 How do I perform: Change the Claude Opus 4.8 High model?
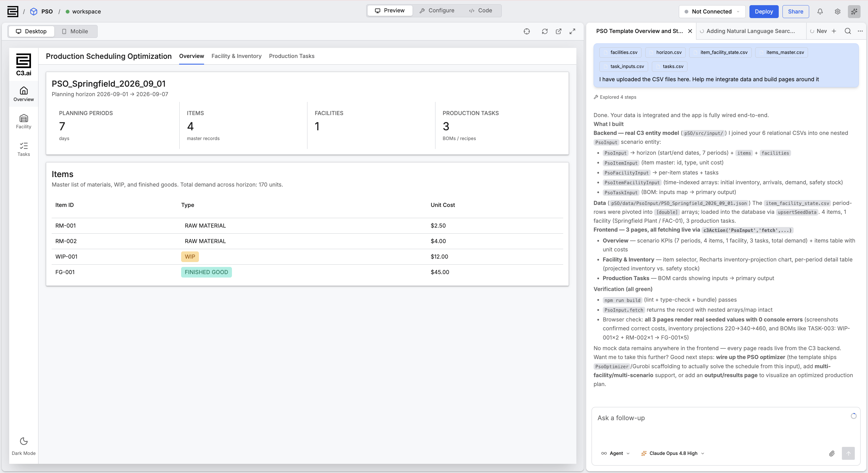(673, 453)
